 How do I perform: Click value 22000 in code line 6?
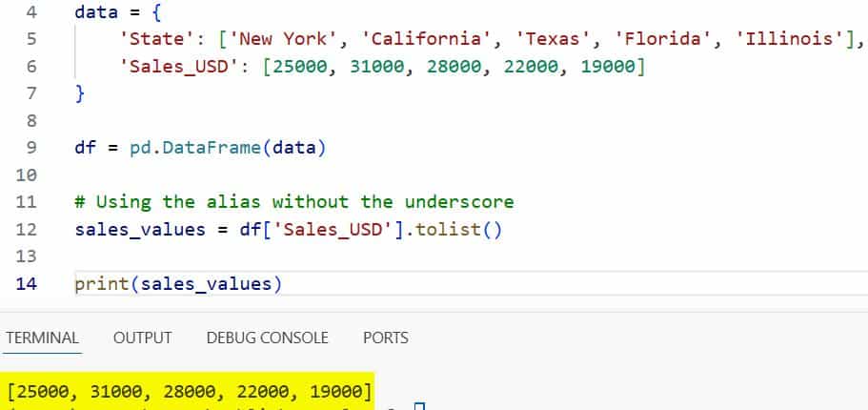(531, 67)
